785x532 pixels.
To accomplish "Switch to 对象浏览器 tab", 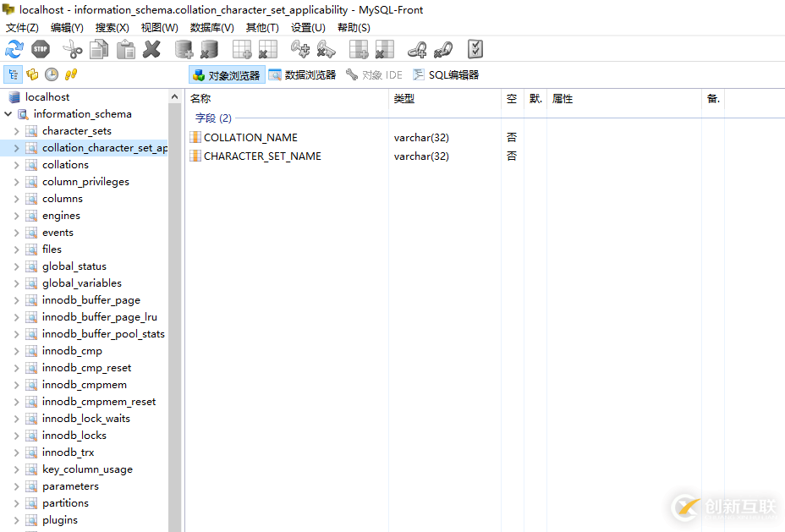I will coord(227,75).
